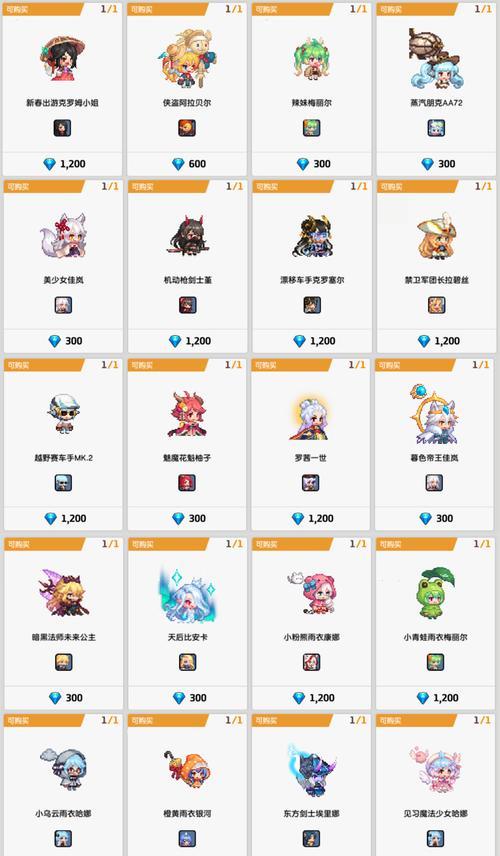Screen dimensions: 500x856
Task: Click the hero icon under 禁卫军团长拉碧丝
Action: coord(437,305)
